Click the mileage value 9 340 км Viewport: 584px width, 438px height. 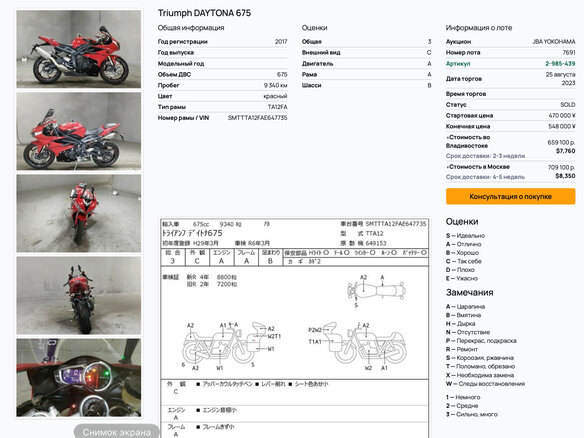pos(276,85)
